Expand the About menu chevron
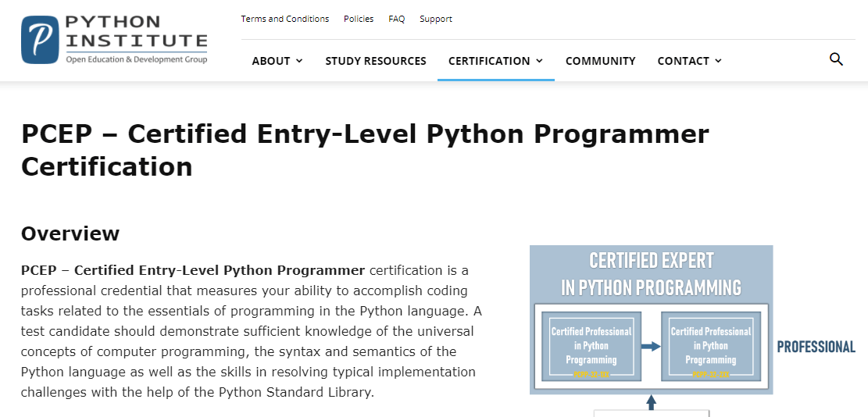868x417 pixels. click(299, 61)
